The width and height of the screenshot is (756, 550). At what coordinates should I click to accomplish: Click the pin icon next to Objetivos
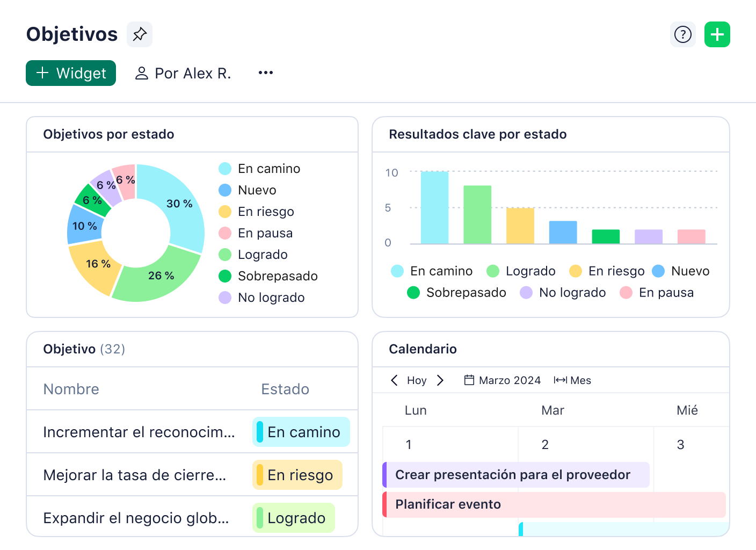139,34
